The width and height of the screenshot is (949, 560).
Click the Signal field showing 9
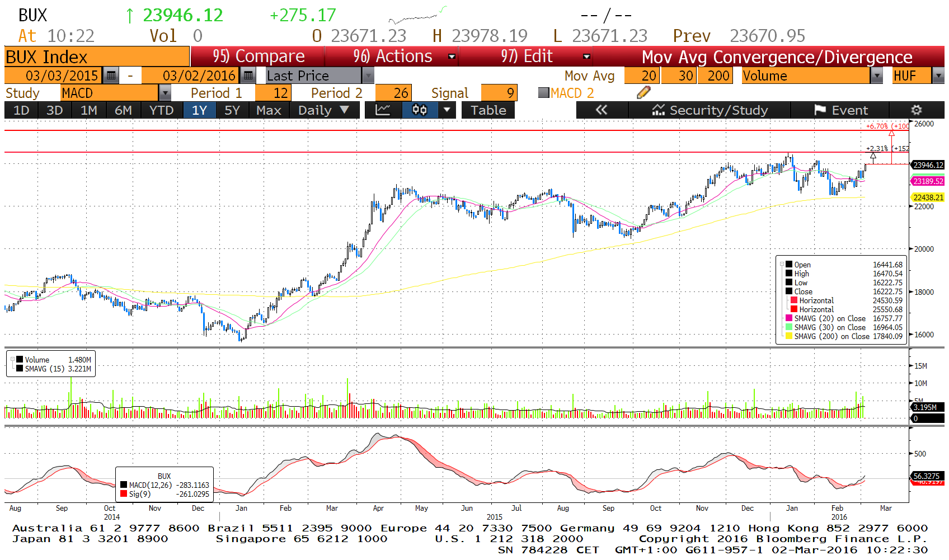(x=499, y=93)
